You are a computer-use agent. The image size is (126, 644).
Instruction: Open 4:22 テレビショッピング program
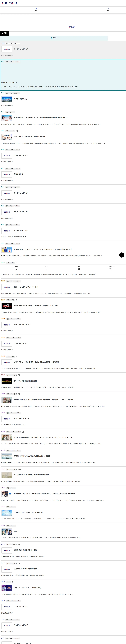point(21,49)
